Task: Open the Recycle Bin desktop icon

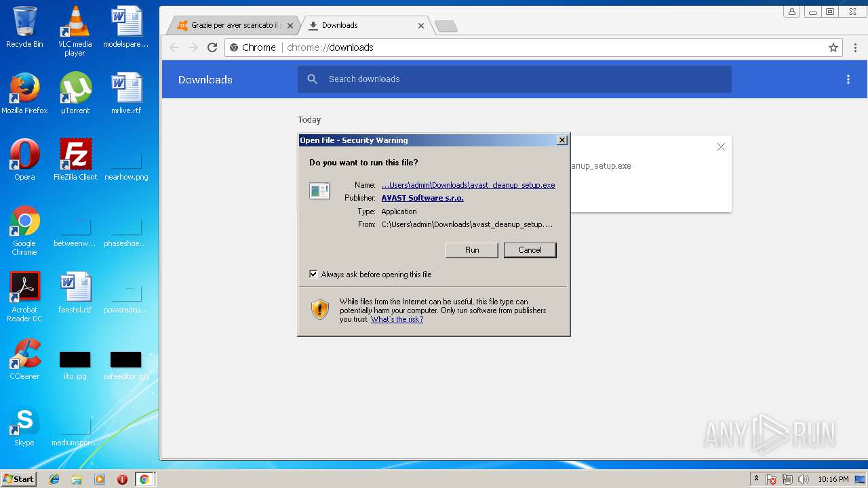Action: coord(24,27)
